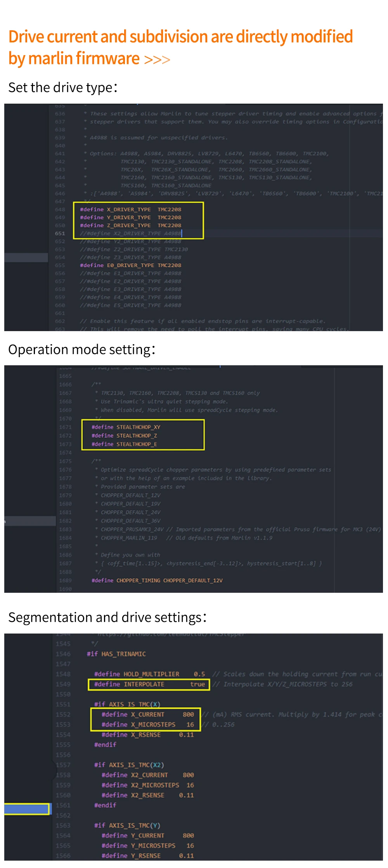
Task: Click the '#if HAS_TRINAMIC' line
Action: [x=116, y=654]
